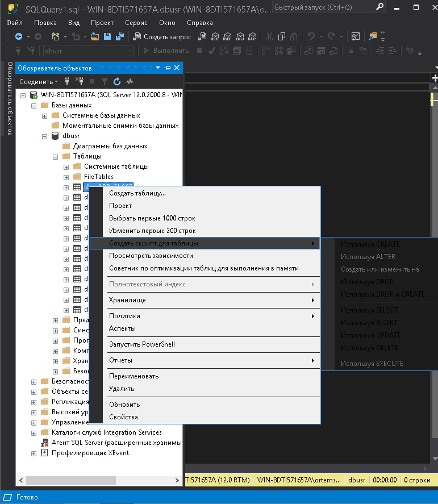This screenshot has width=438, height=504.
Task: Click the Activity Monitor pulse icon
Action: (130, 82)
